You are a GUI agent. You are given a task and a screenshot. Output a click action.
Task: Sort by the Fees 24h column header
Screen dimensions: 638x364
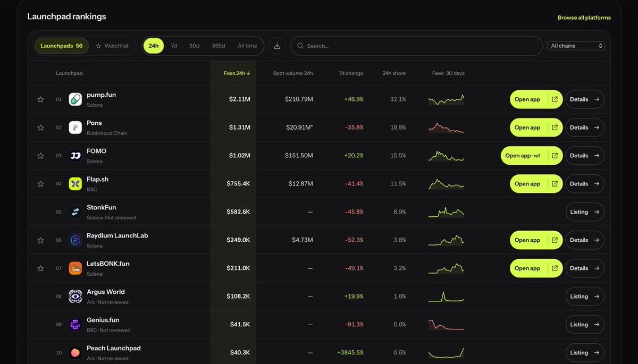[237, 73]
